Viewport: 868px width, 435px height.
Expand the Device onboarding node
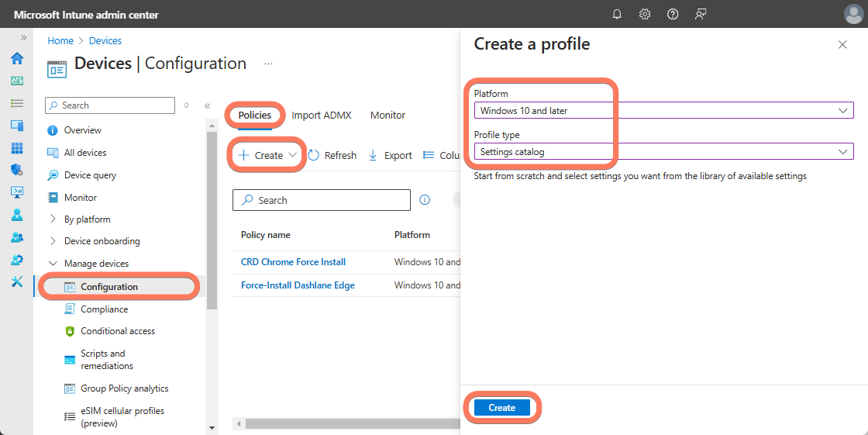pos(53,241)
